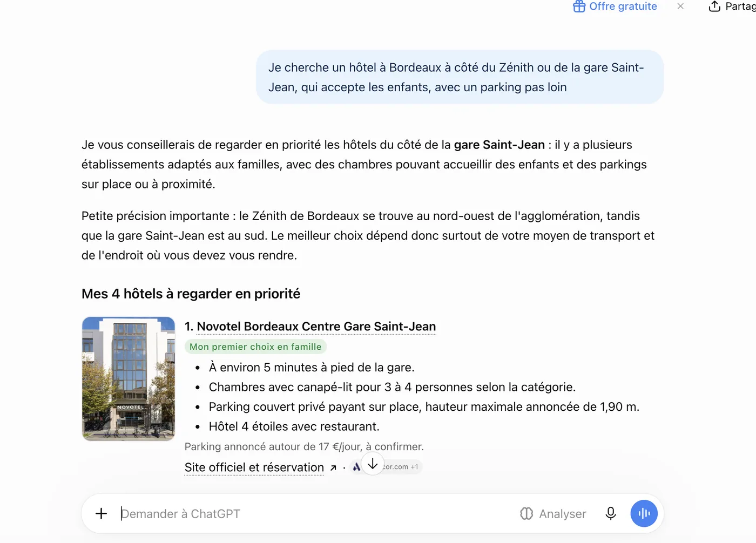Click the bold gare Saint-Jean text in reply
Screen dimensions: 756x543
pyautogui.click(x=500, y=145)
